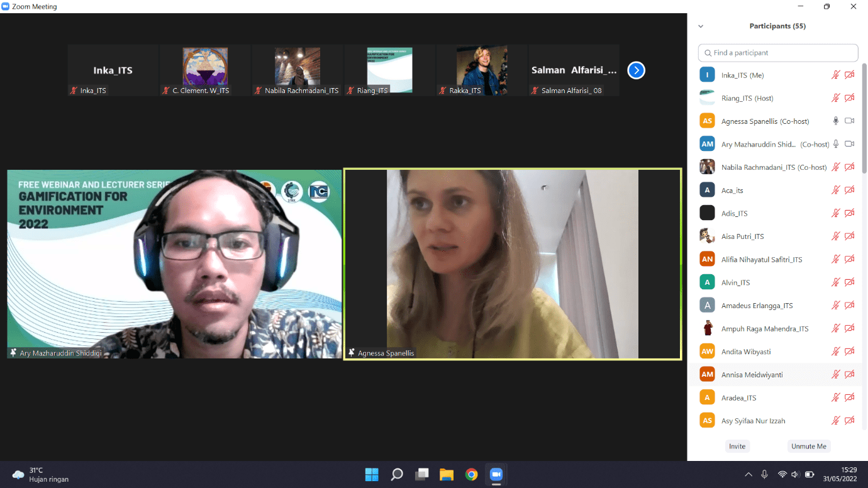This screenshot has width=868, height=488.
Task: Click muted mic icon for Andita Wibyasti
Action: (x=836, y=352)
